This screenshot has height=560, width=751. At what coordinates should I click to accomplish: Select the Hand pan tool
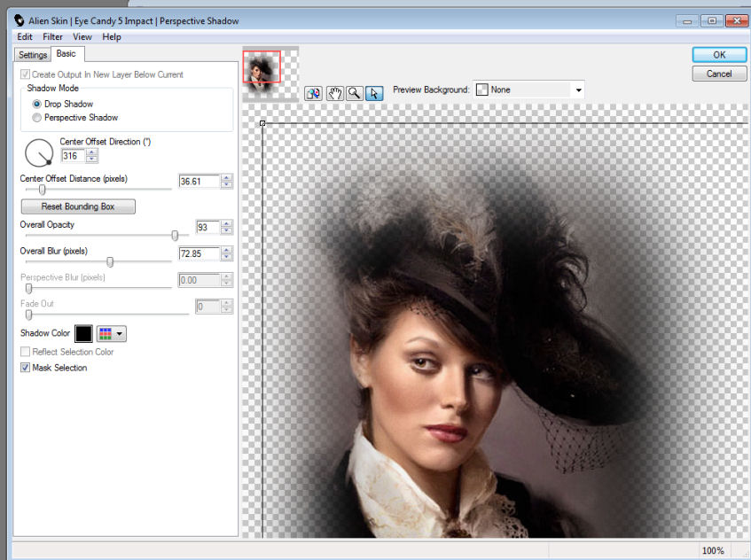pyautogui.click(x=335, y=93)
